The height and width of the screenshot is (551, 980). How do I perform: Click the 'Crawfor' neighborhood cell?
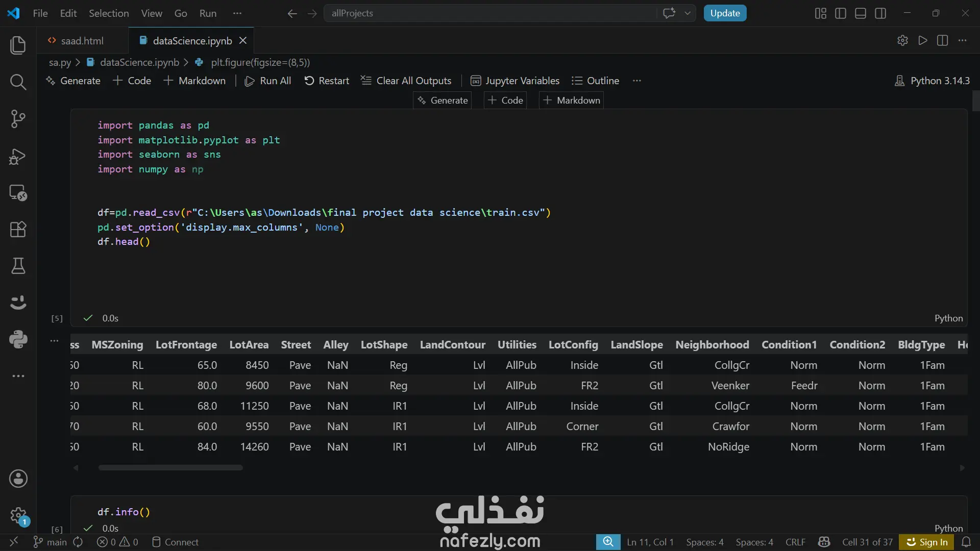(730, 427)
